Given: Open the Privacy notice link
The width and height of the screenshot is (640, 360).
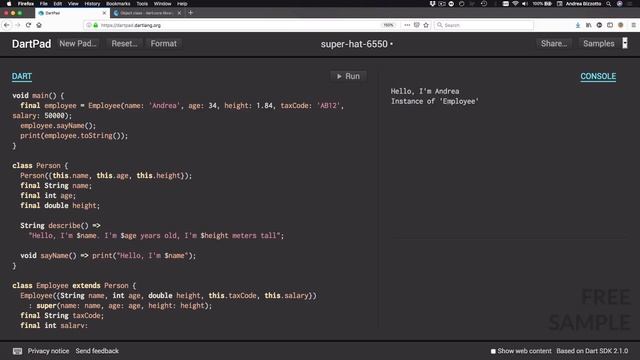Looking at the screenshot, I should click(x=48, y=351).
